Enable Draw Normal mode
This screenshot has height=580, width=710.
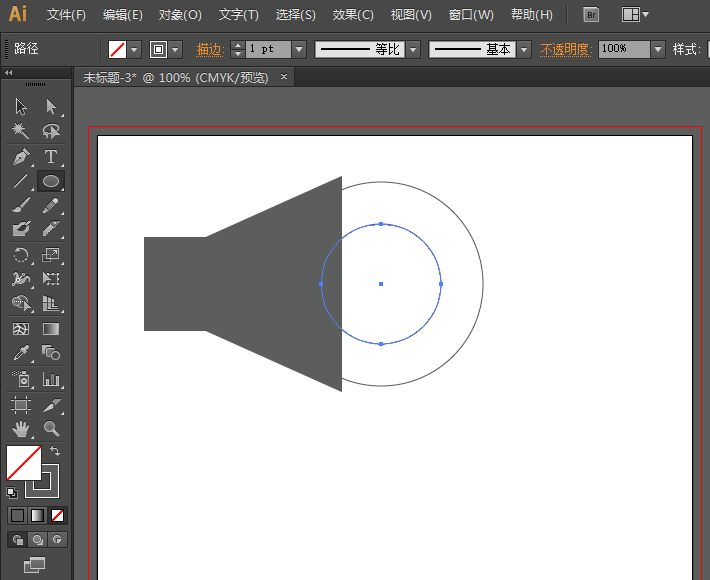click(x=18, y=540)
